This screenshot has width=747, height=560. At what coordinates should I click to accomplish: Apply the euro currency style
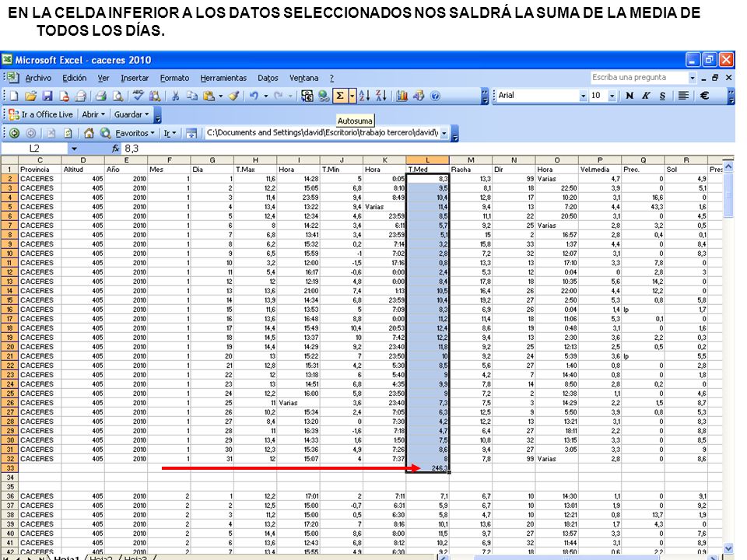pyautogui.click(x=704, y=96)
